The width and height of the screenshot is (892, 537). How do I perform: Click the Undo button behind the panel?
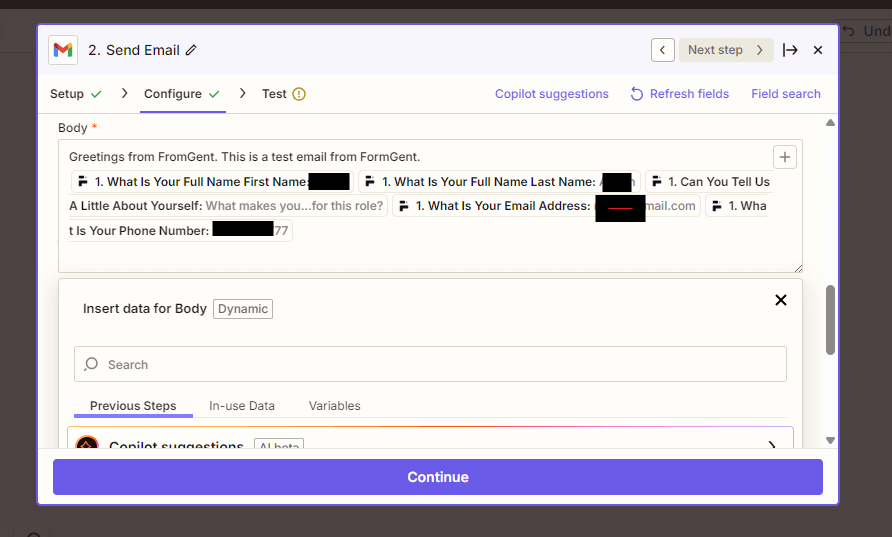tap(865, 31)
